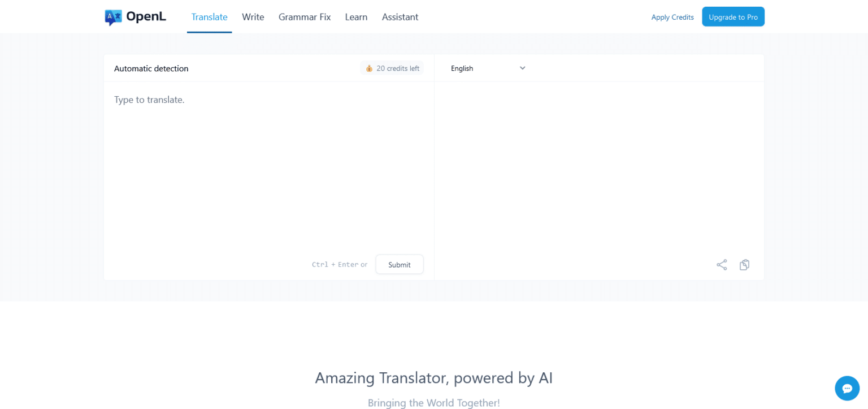This screenshot has width=868, height=409.
Task: Click the share translation icon
Action: click(722, 264)
